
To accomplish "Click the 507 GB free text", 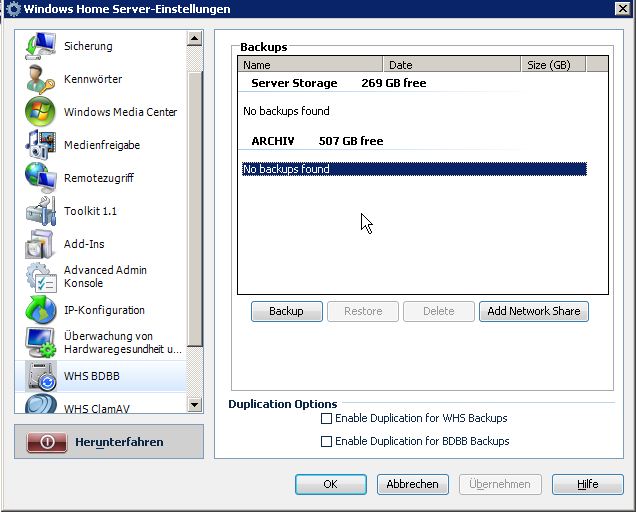I will (x=351, y=141).
